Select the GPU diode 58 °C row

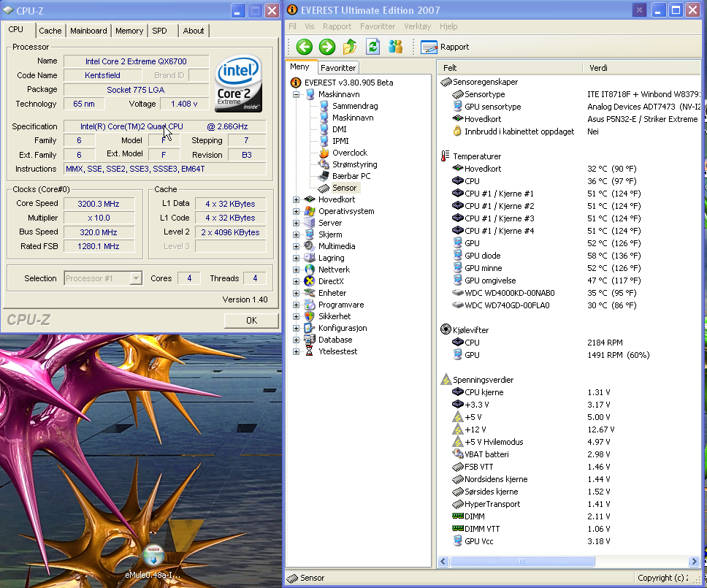coord(569,256)
